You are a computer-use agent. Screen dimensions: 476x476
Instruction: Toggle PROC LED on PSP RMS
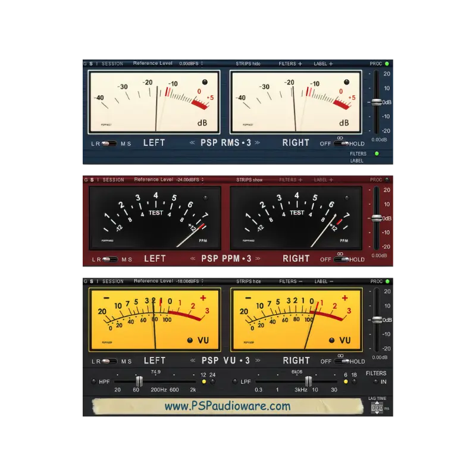[x=387, y=64]
